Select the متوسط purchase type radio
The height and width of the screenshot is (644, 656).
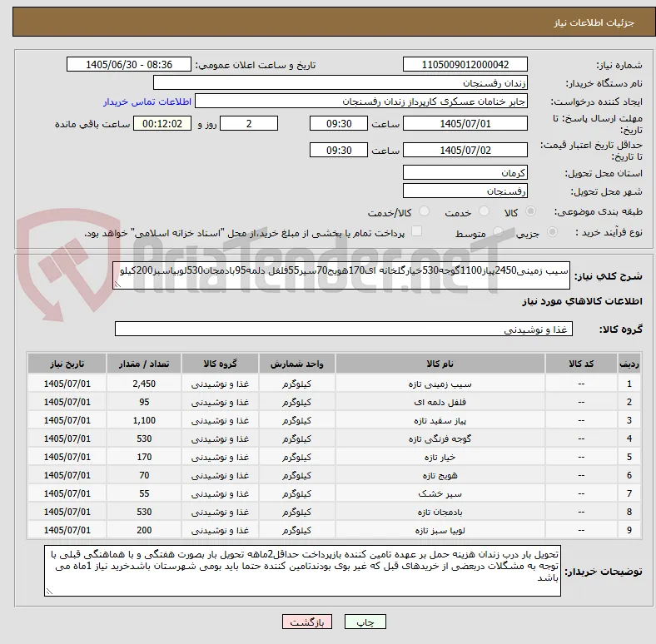click(x=498, y=232)
